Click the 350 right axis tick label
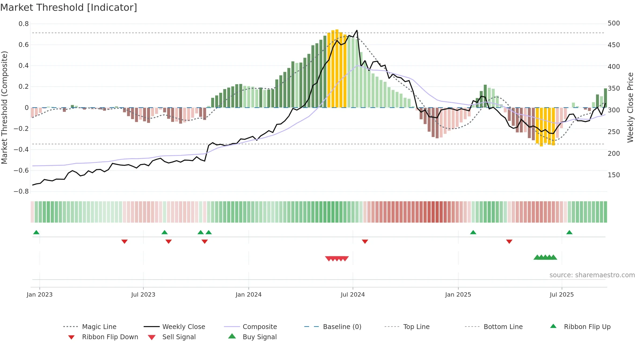This screenshot has width=644, height=362. click(x=614, y=88)
